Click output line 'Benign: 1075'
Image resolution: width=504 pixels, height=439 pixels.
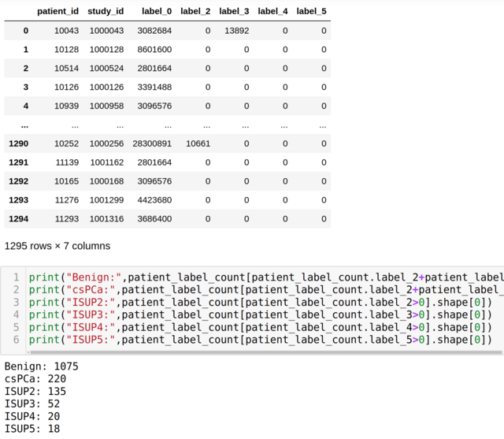(42, 366)
